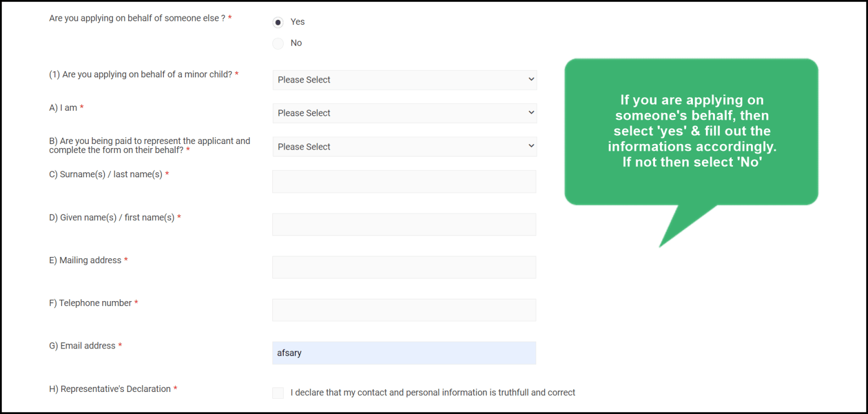Image resolution: width=868 pixels, height=414 pixels.
Task: Click the 'Yes' label text
Action: point(298,21)
